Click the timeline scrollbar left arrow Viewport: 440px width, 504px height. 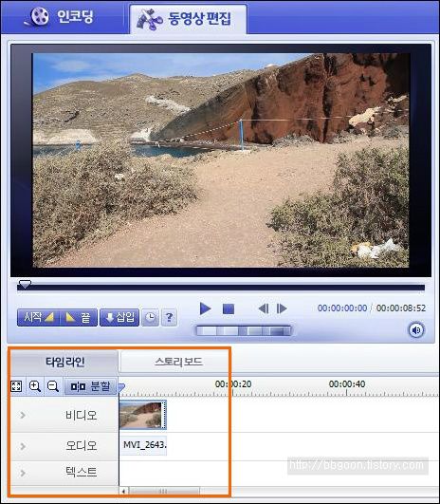click(123, 491)
